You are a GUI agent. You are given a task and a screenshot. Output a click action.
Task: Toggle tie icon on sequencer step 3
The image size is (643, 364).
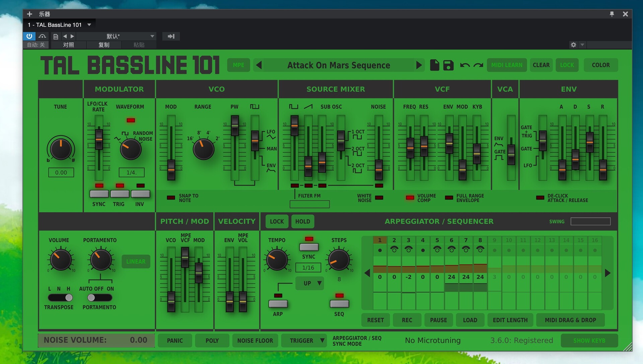click(409, 250)
